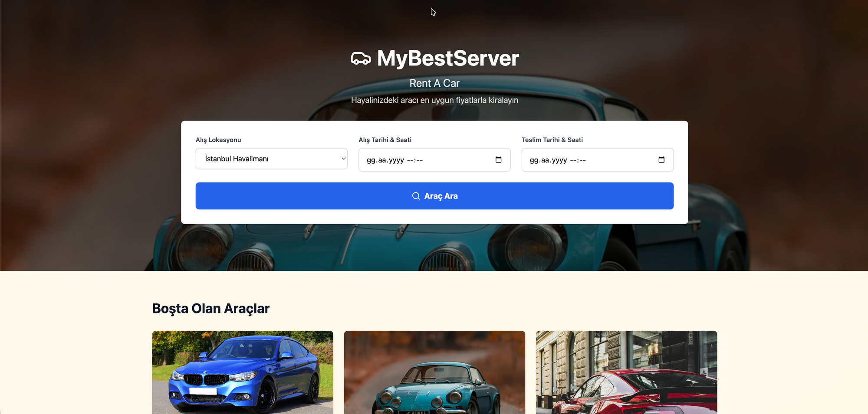
Task: Click the magnifier icon in Araç Ara
Action: pos(416,196)
